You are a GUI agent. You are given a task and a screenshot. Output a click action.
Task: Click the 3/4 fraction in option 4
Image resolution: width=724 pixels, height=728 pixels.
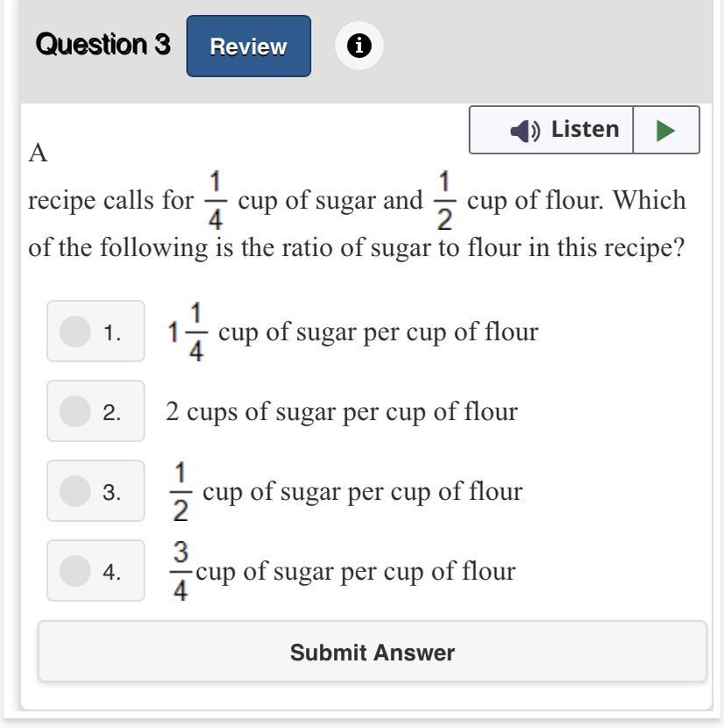[180, 572]
